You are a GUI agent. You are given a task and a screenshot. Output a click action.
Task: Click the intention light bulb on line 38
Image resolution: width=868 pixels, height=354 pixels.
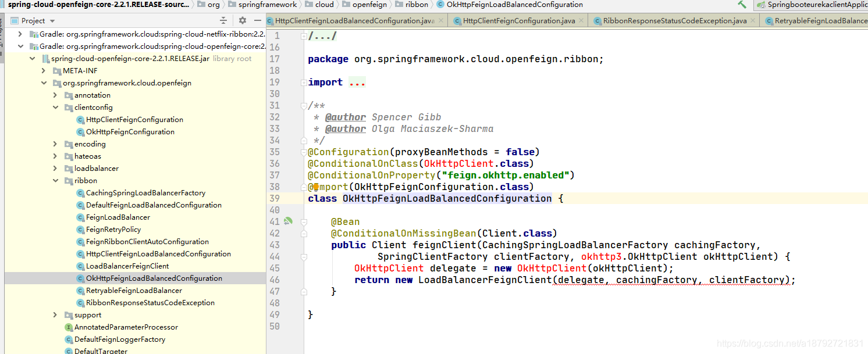[315, 187]
